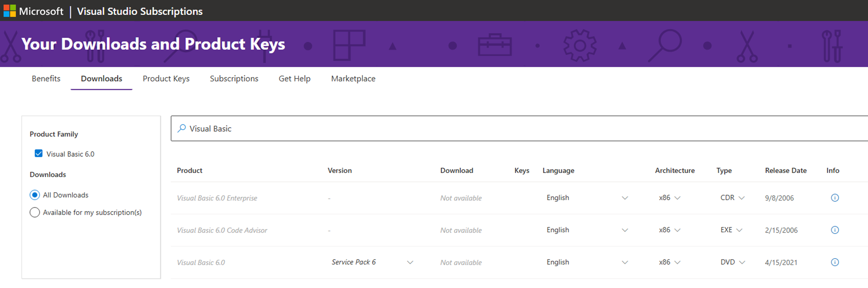Click Visual Basic 6.0 Enterprise product name

[217, 198]
